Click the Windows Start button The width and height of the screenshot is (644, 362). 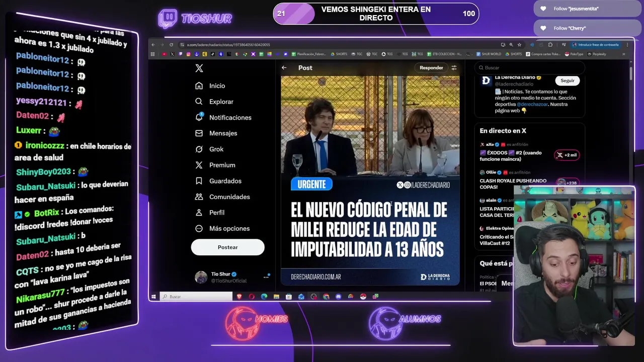pyautogui.click(x=153, y=297)
